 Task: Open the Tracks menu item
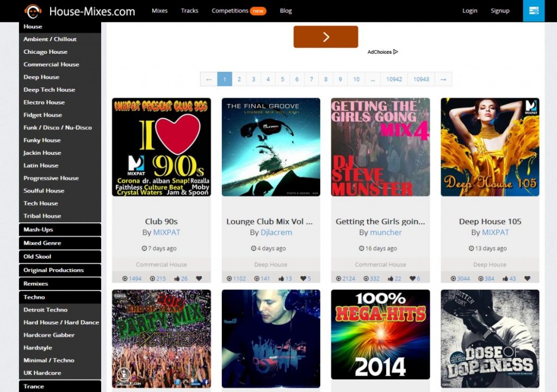tap(189, 11)
